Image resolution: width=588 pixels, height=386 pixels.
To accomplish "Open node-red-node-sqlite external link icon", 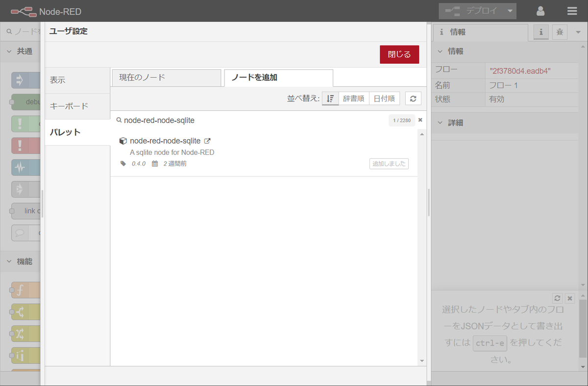I will tap(207, 141).
